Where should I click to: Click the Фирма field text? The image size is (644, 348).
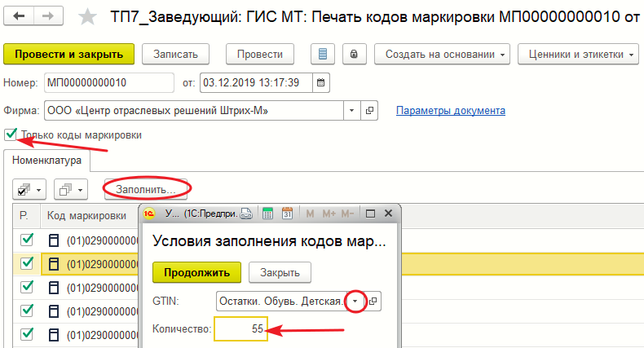pyautogui.click(x=193, y=110)
